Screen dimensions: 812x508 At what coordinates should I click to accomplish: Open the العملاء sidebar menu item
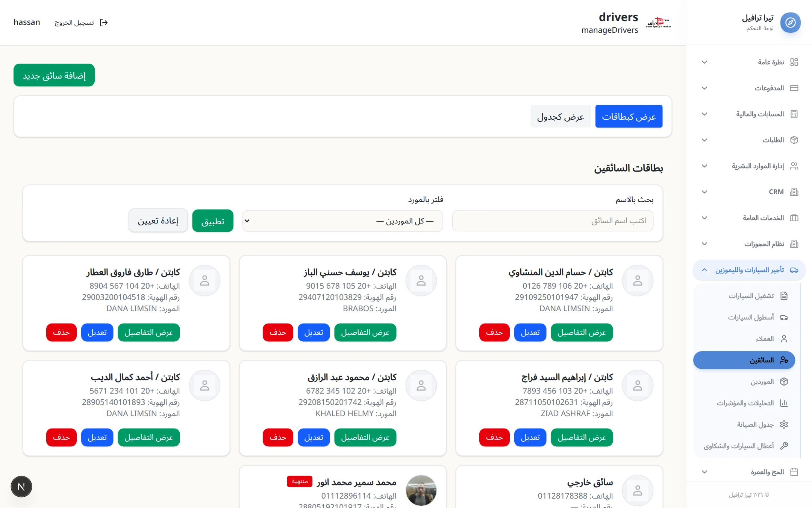[744, 339]
